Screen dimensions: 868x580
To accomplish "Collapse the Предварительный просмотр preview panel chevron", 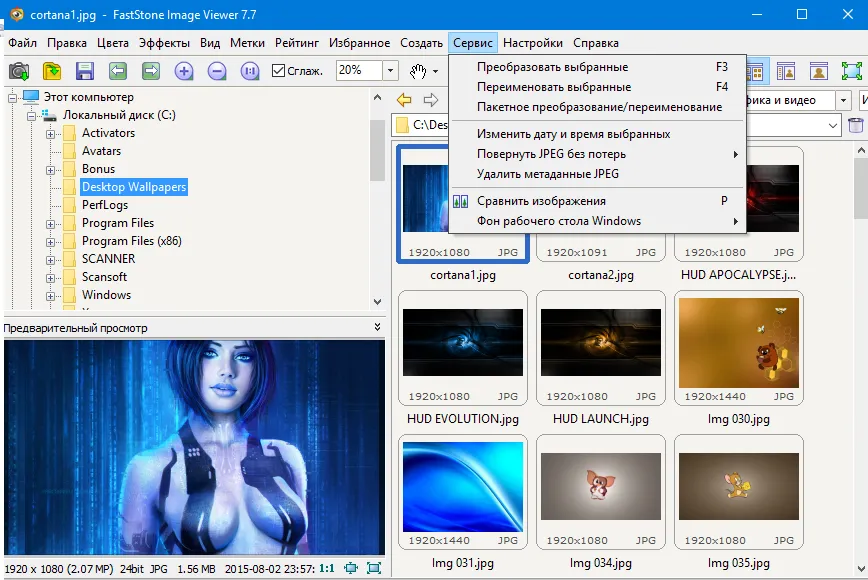I will pos(378,327).
